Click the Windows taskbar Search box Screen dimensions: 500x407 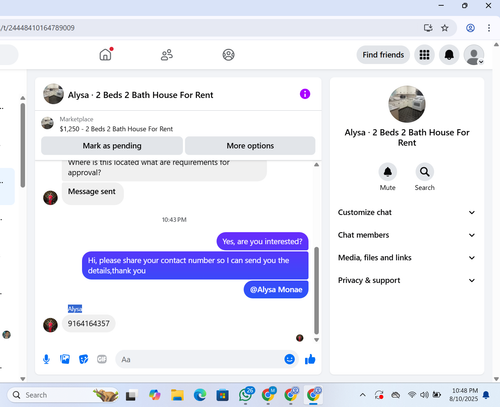pyautogui.click(x=63, y=395)
